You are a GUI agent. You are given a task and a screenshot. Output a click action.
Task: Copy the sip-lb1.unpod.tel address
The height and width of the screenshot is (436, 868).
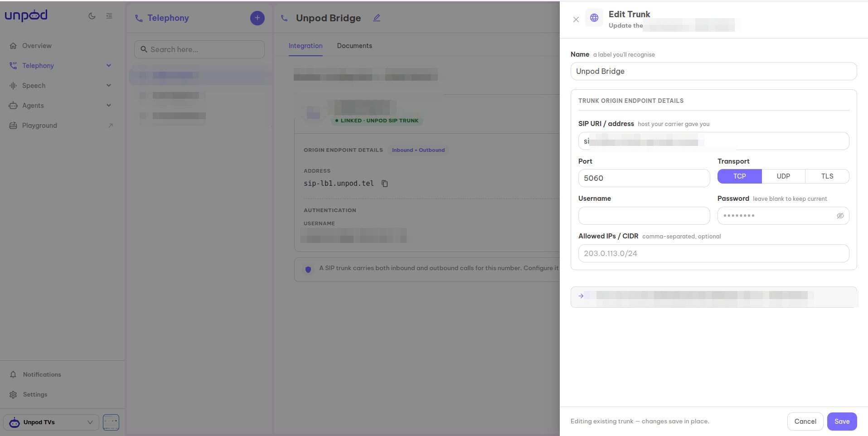[x=385, y=184]
